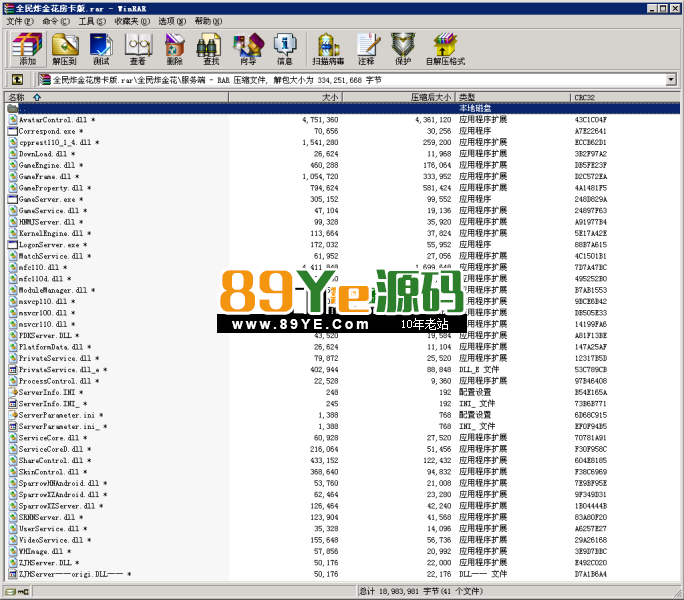
Task: Select ShareControl.dll file entry
Action: [x=342, y=460]
